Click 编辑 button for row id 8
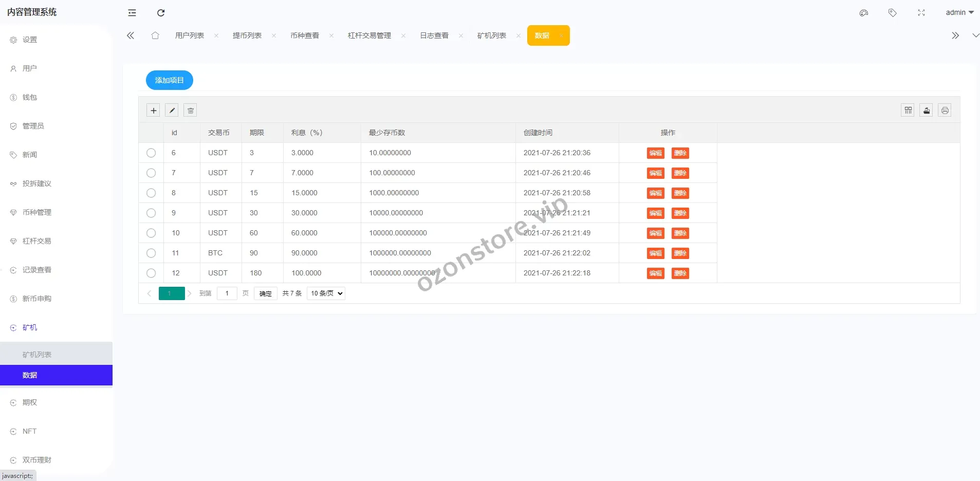Screen dimensions: 980x481 (655, 193)
